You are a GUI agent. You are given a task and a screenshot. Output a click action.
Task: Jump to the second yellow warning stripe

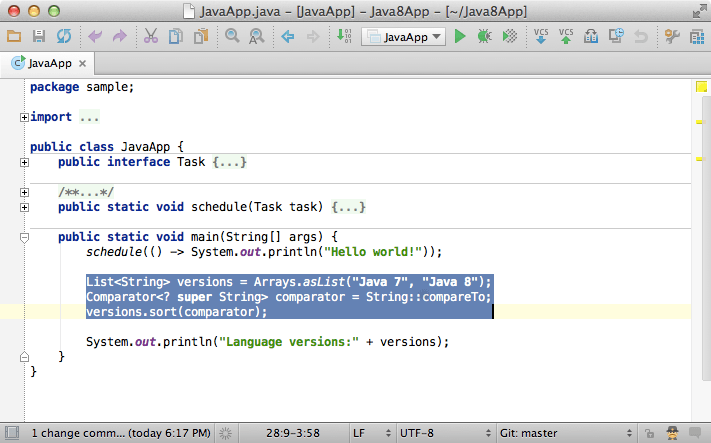point(699,159)
